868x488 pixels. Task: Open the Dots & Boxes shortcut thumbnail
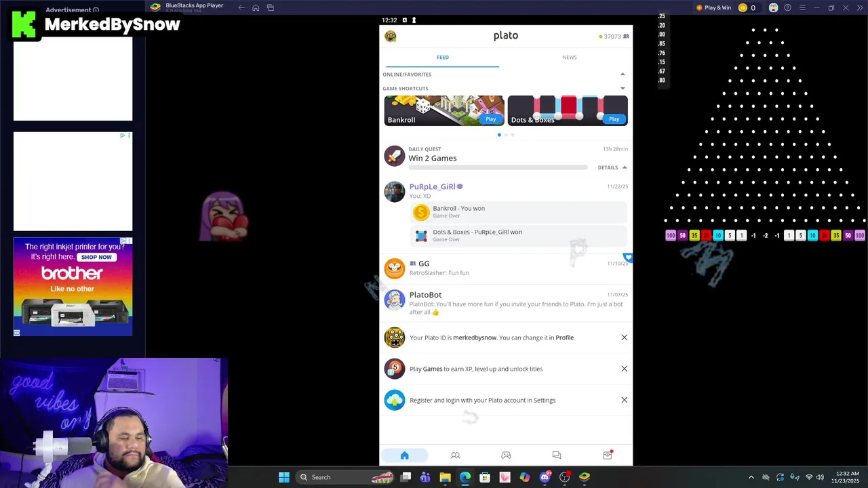point(568,110)
